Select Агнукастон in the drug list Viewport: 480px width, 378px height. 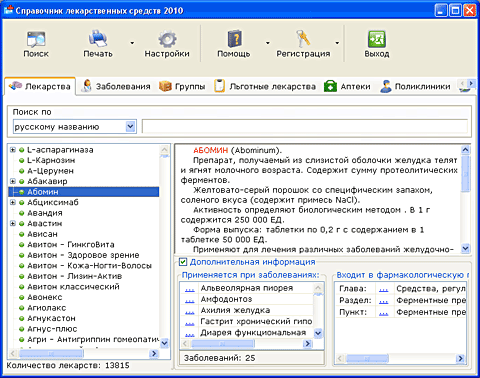tap(51, 318)
